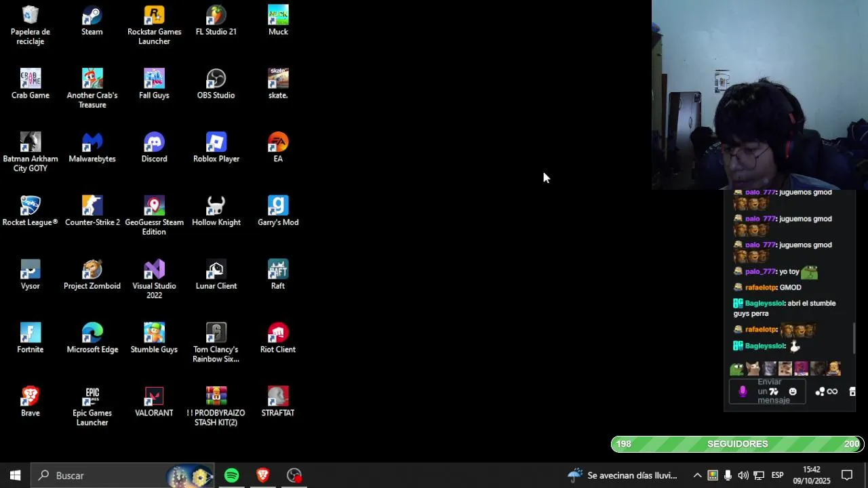The width and height of the screenshot is (868, 488).
Task: Select the Muck game shortcut
Action: 278,20
